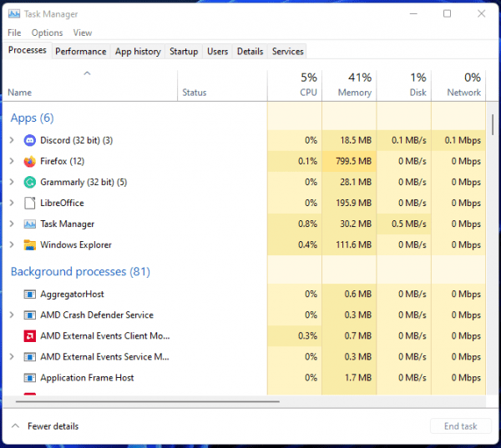Click the AMD Crash Defender Service icon

(x=30, y=315)
